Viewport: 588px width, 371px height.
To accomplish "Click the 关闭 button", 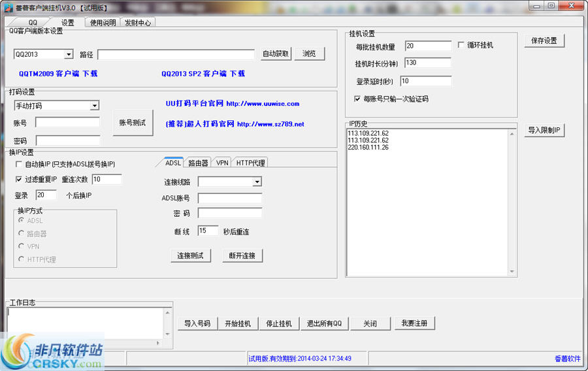I will 370,323.
